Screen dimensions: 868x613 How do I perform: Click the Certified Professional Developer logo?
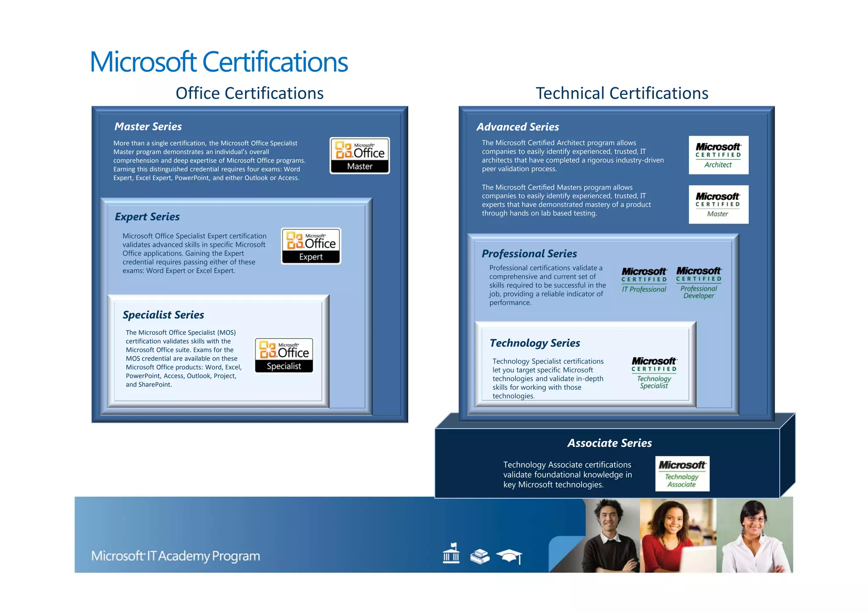tap(699, 283)
